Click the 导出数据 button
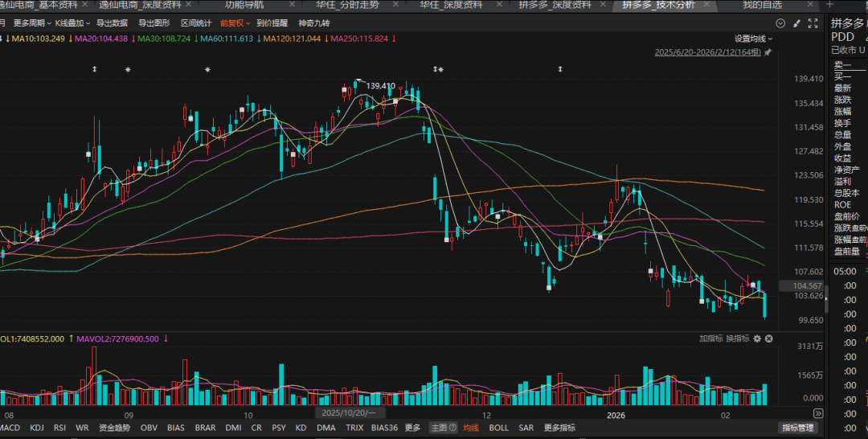This screenshot has height=439, width=868. pyautogui.click(x=112, y=23)
